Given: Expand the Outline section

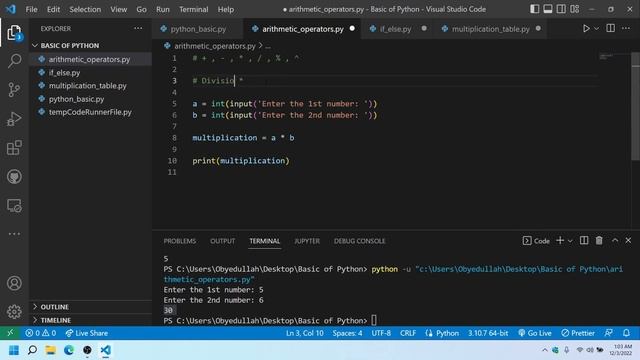Looking at the screenshot, I should [x=54, y=307].
